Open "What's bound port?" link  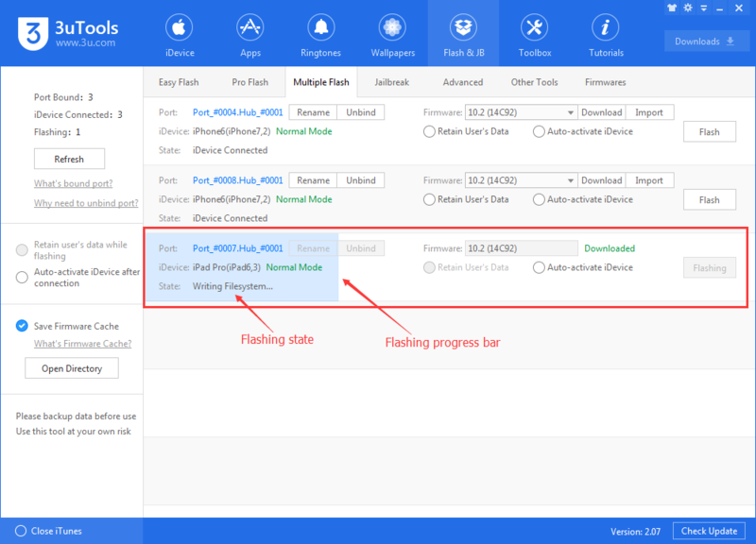click(74, 183)
